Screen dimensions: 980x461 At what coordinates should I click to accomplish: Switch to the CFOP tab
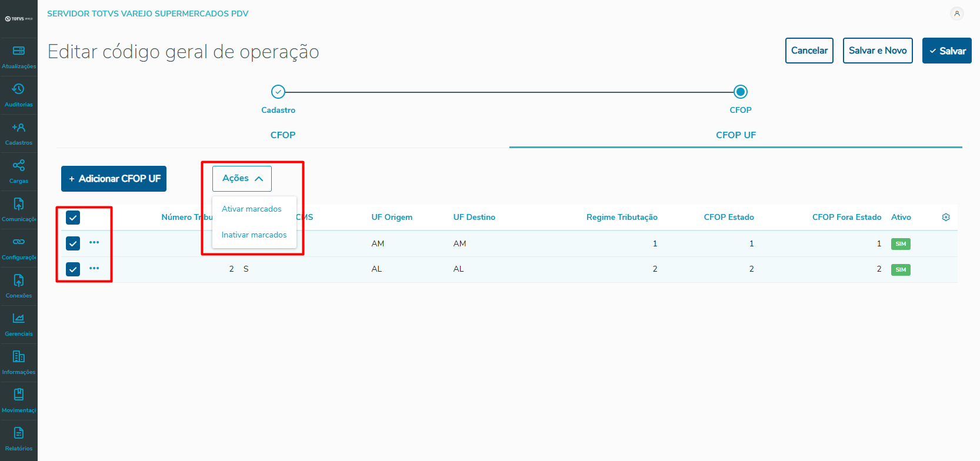(283, 135)
